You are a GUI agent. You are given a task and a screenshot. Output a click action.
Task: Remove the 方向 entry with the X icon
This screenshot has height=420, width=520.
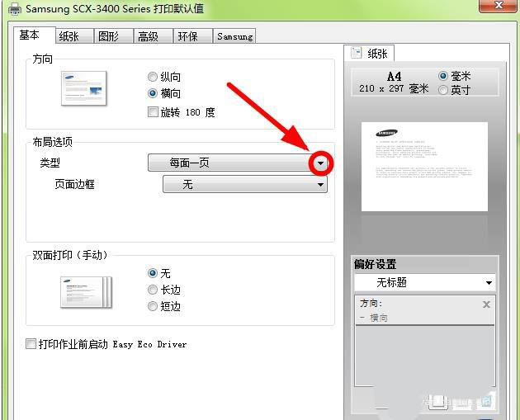click(486, 304)
